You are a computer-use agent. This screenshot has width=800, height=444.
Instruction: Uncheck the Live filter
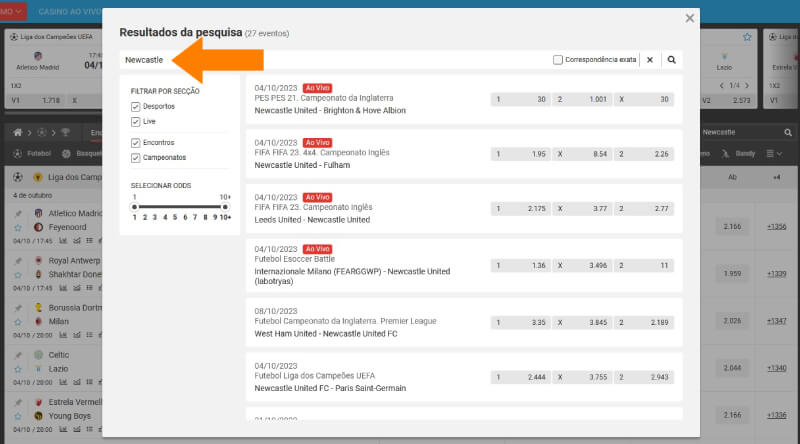135,121
